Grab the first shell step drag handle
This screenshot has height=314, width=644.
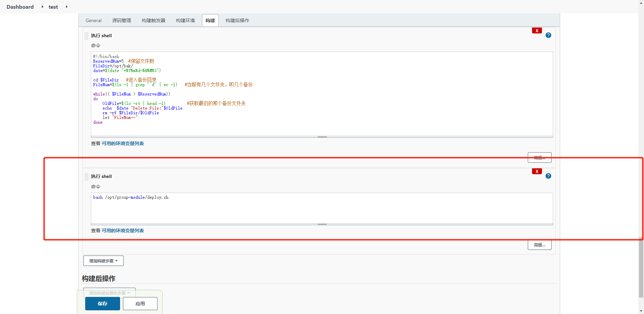87,36
